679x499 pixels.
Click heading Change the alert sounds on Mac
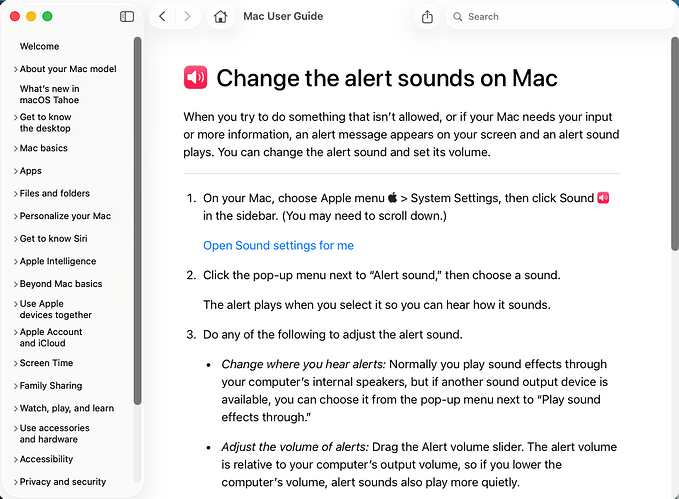click(x=387, y=78)
